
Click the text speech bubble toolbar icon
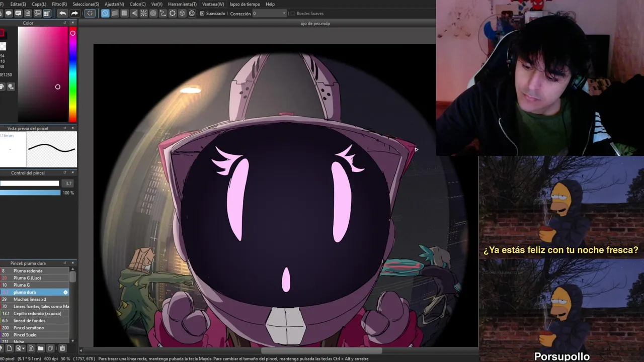tap(18, 14)
